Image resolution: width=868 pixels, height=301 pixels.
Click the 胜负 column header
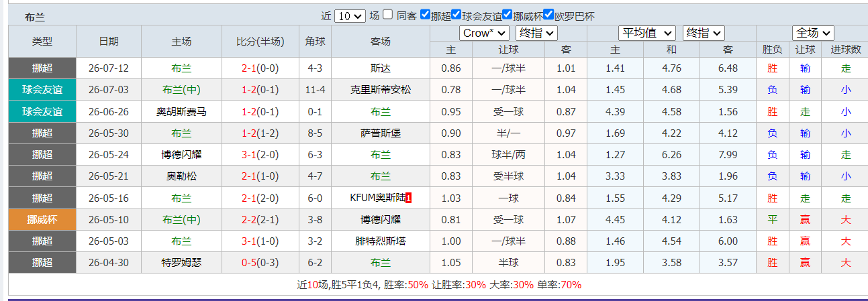pos(773,50)
